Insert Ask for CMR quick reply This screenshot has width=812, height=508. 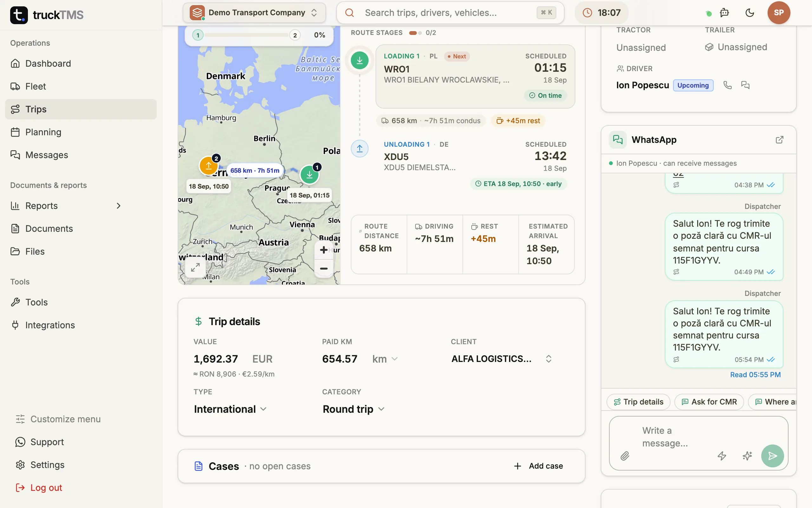click(x=709, y=402)
